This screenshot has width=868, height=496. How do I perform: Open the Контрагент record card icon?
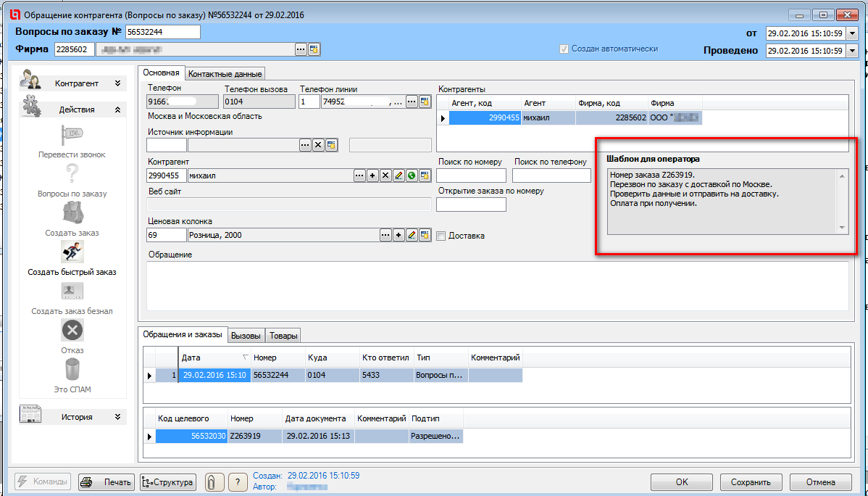click(x=425, y=175)
